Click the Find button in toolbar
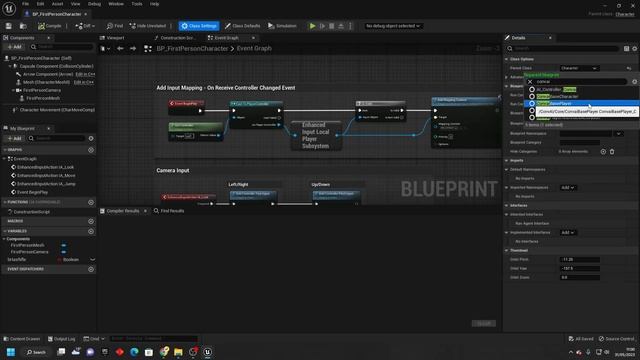640x360 pixels. tap(115, 26)
